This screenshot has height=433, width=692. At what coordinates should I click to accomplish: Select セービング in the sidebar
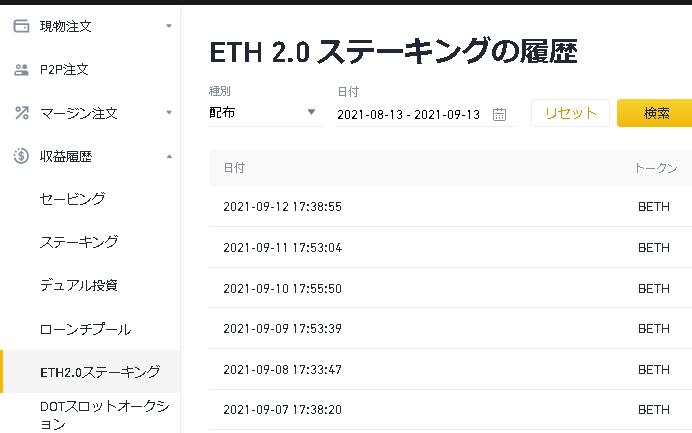pos(73,199)
